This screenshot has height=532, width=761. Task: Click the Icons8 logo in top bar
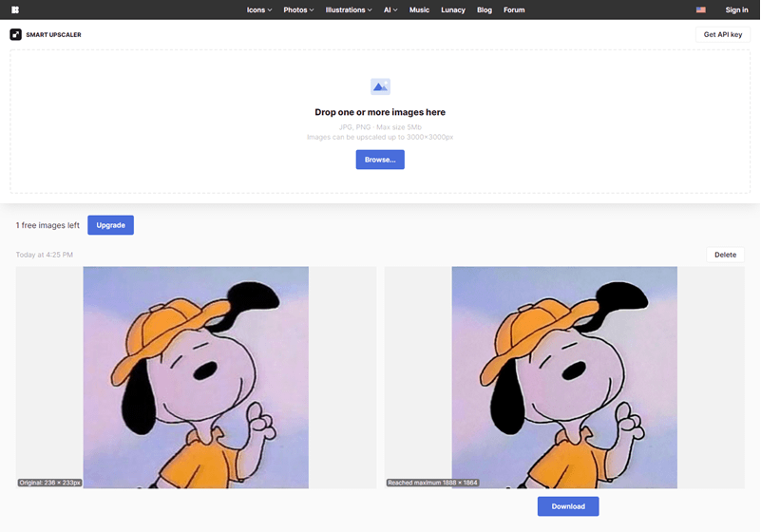(15, 9)
